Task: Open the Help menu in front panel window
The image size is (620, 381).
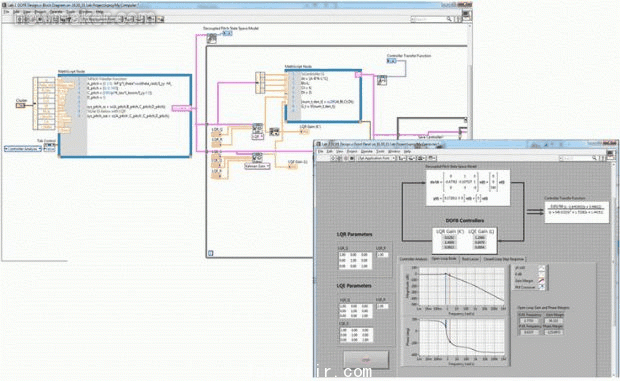Action: 407,151
